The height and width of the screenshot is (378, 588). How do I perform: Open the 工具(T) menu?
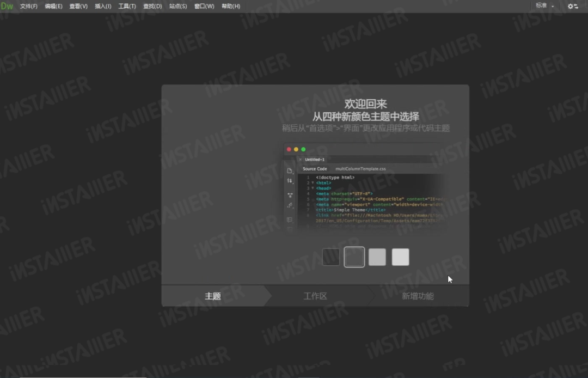point(127,6)
